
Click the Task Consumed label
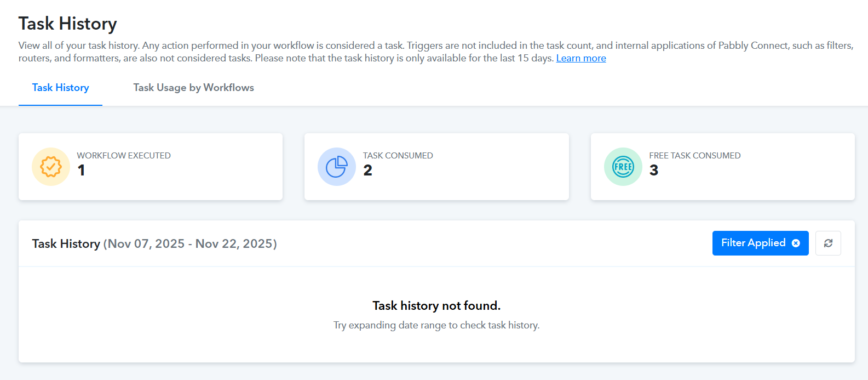click(x=398, y=156)
